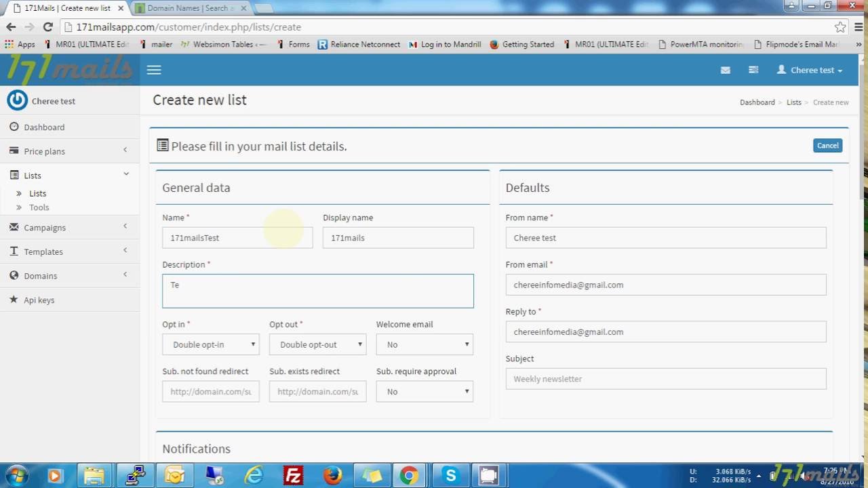Open Skype from the taskbar
The width and height of the screenshot is (868, 488).
tap(450, 475)
